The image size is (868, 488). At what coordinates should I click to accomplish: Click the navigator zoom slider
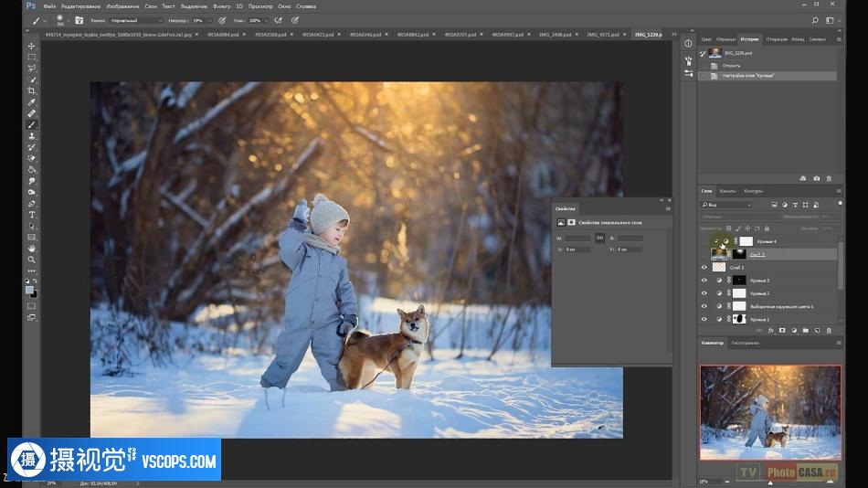tap(769, 482)
